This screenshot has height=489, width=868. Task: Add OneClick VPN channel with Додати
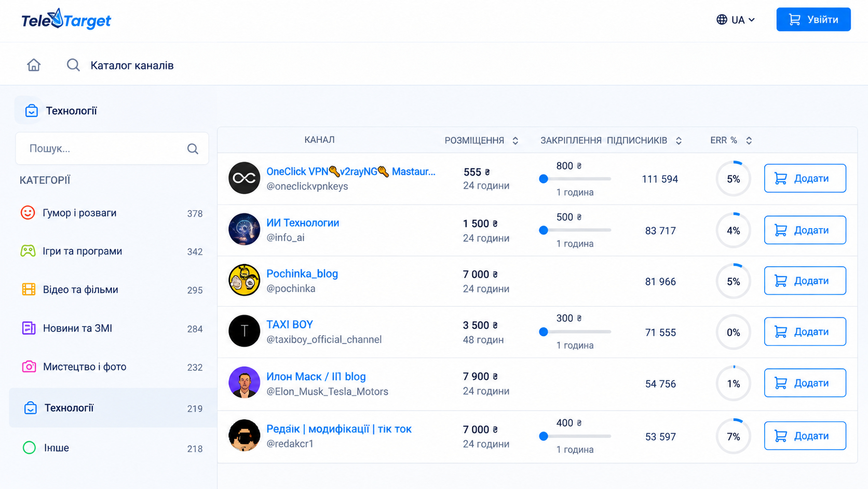(805, 178)
